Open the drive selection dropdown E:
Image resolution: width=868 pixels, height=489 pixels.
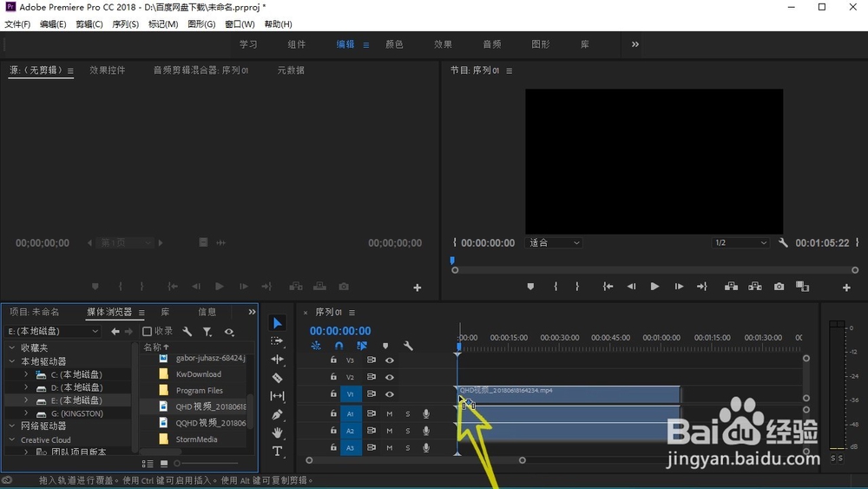[x=53, y=331]
